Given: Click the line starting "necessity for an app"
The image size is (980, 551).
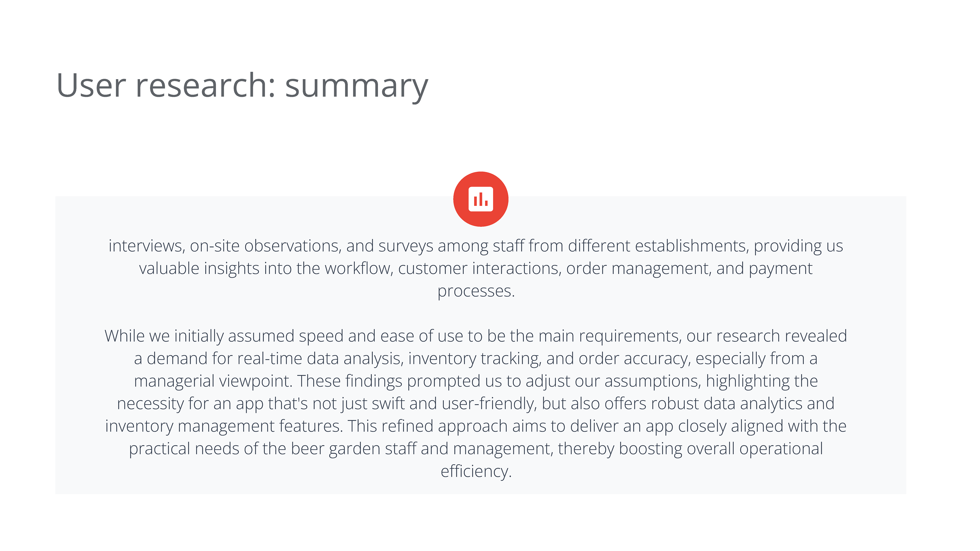Looking at the screenshot, I should pyautogui.click(x=475, y=404).
